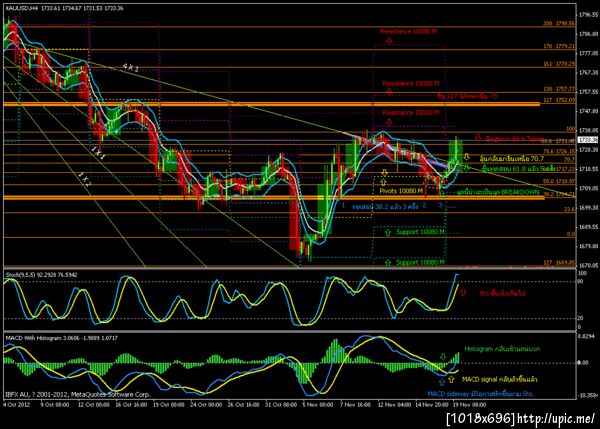Click the XAUUSD,H4 chart title text
Viewport: 600px width, 429px height.
click(x=65, y=8)
